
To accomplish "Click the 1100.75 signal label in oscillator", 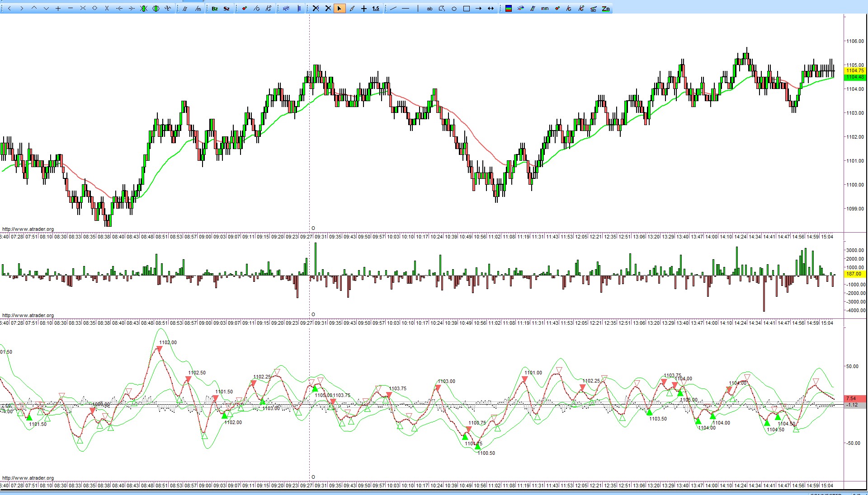I will 477,423.
